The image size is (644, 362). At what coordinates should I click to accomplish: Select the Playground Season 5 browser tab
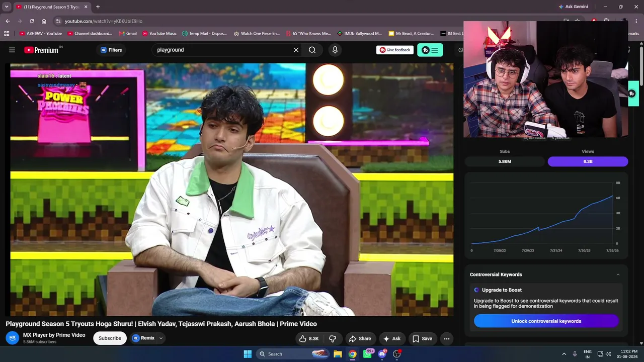click(52, 7)
